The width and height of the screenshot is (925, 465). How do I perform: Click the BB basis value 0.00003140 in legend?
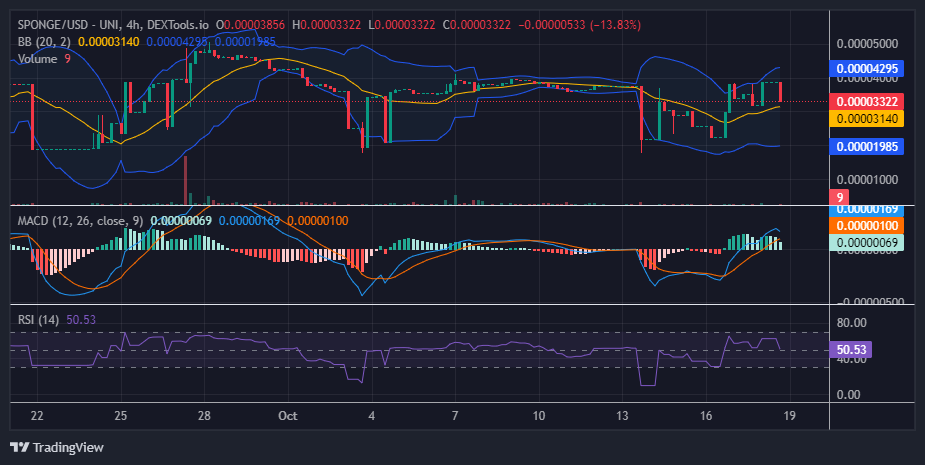point(109,42)
